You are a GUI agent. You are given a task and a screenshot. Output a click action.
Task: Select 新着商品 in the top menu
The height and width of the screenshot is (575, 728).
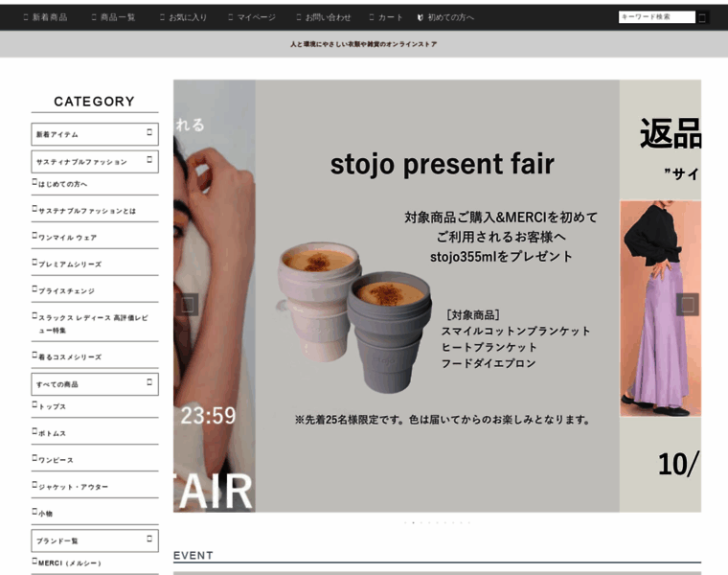[45, 17]
